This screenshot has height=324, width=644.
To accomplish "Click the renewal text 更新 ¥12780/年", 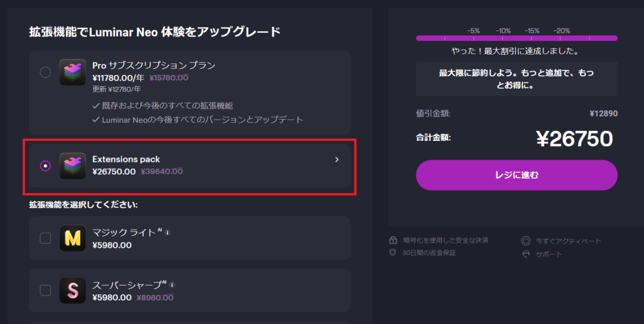I will click(x=116, y=89).
